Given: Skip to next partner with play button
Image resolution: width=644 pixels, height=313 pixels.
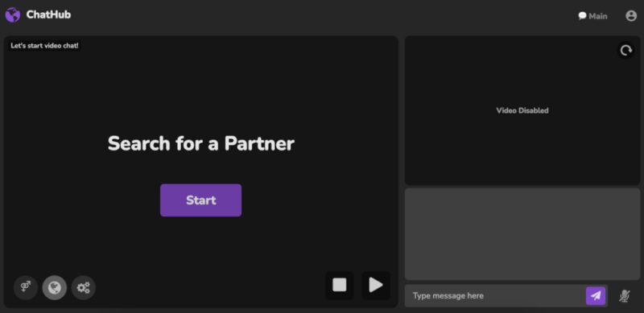Looking at the screenshot, I should click(376, 285).
